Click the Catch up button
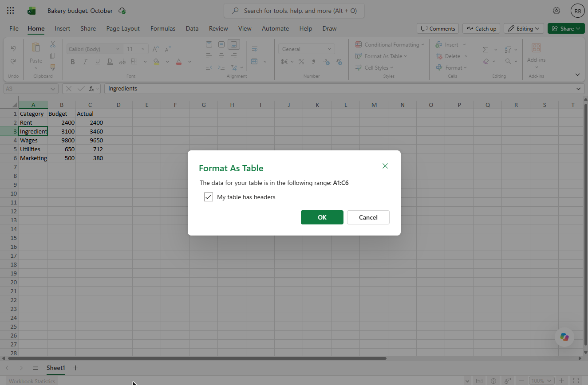 tap(481, 28)
